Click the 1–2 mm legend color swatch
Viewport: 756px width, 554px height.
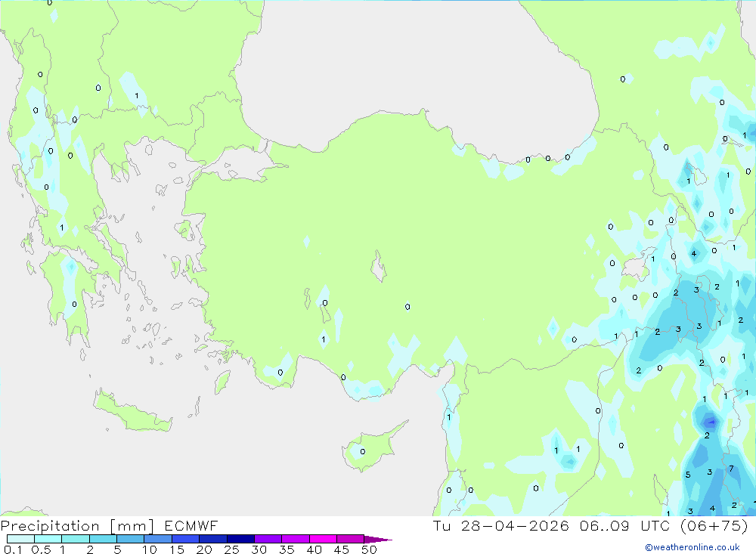click(76, 539)
